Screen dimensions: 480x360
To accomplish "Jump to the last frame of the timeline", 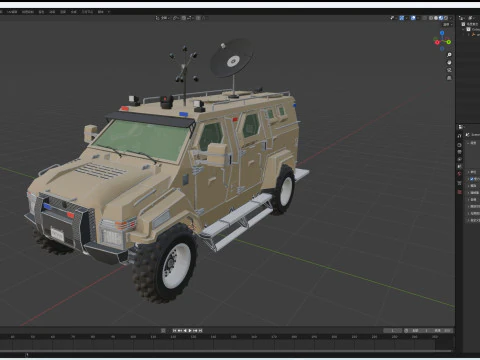I will (x=200, y=330).
